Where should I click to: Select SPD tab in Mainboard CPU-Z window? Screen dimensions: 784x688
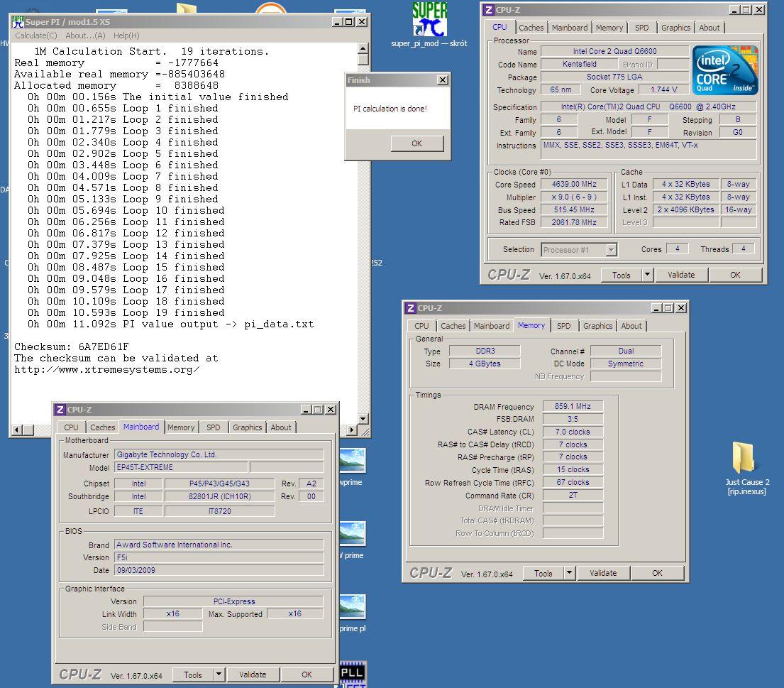[213, 427]
